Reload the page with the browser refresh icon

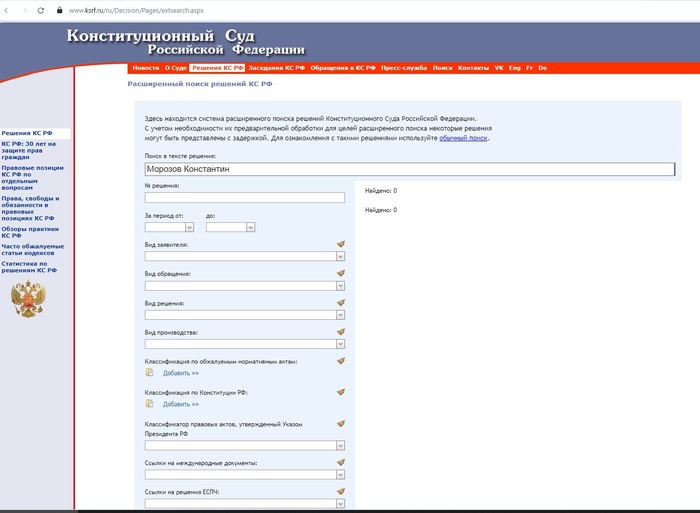41,10
